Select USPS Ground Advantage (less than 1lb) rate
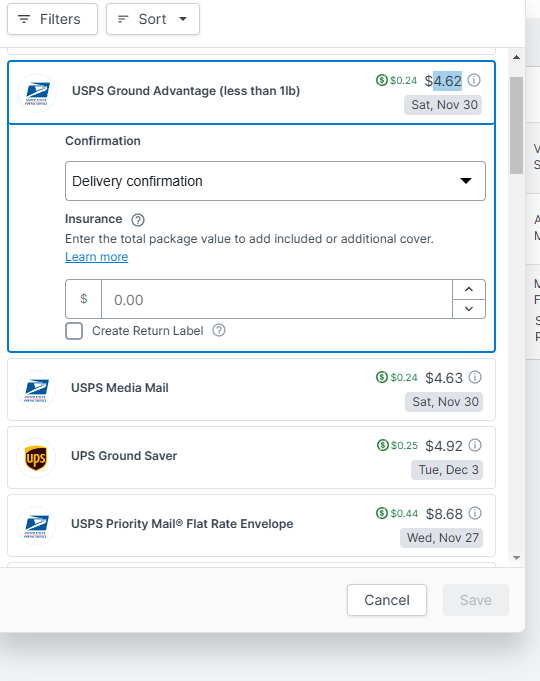 (x=252, y=93)
